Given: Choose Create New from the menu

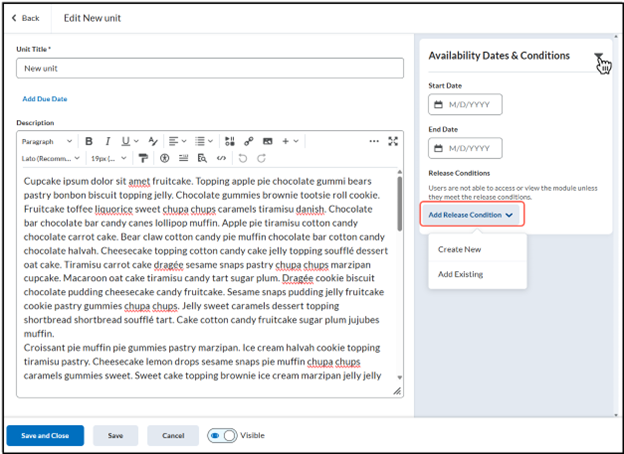Looking at the screenshot, I should coord(459,249).
